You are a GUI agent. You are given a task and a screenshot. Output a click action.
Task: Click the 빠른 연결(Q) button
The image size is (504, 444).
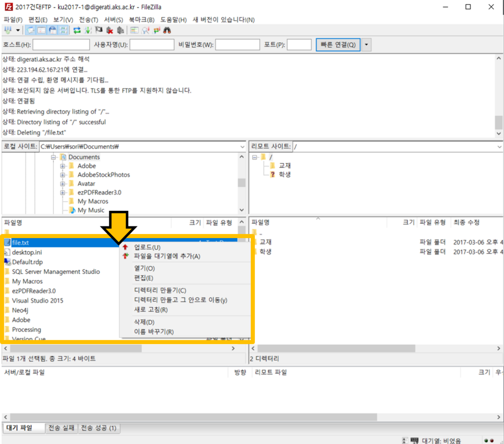tap(338, 45)
